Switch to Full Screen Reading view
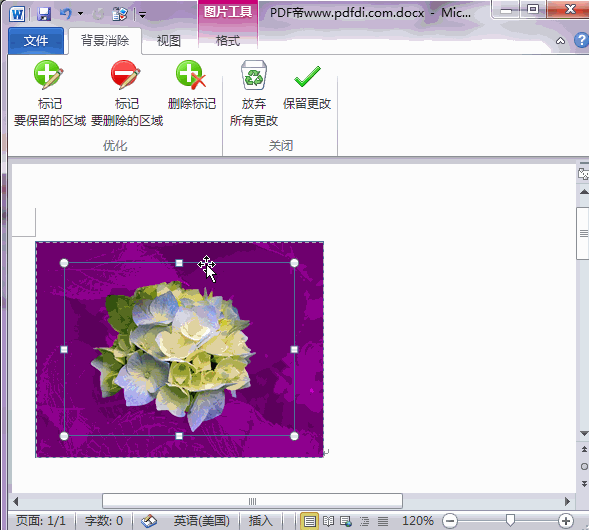The height and width of the screenshot is (530, 589). pos(328,521)
